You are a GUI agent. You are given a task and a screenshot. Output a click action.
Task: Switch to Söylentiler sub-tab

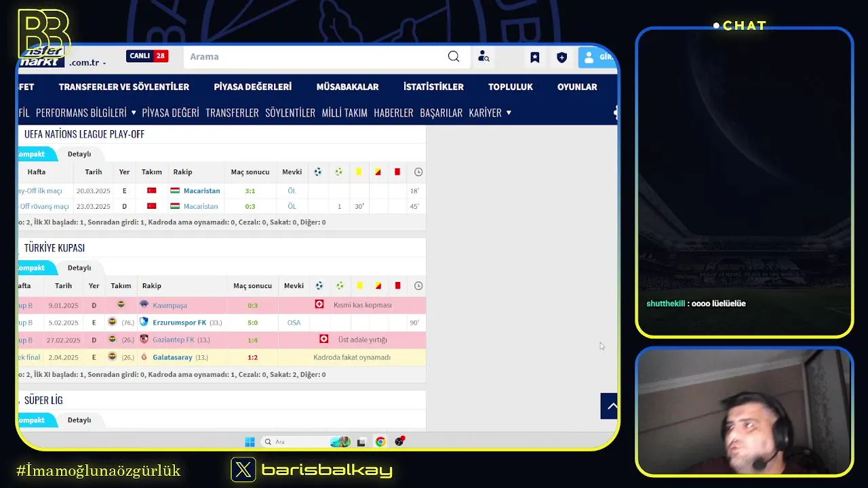tap(290, 113)
